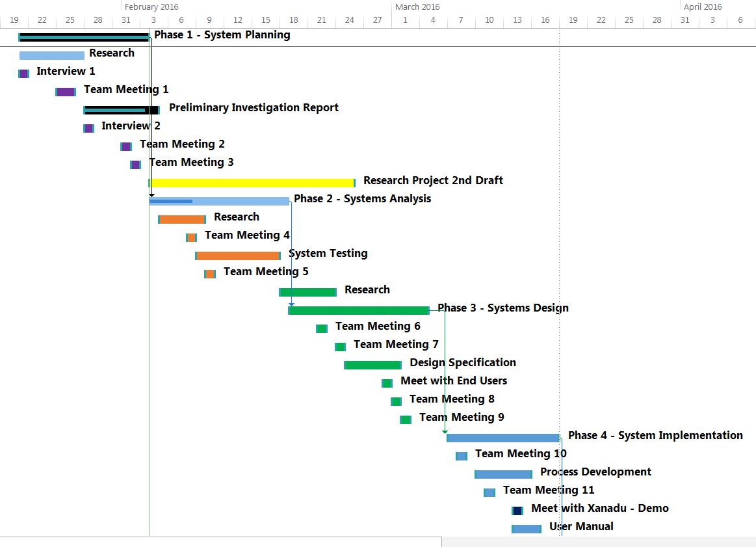This screenshot has width=756, height=547.
Task: Click the February 2016 timescale header
Action: tap(151, 7)
